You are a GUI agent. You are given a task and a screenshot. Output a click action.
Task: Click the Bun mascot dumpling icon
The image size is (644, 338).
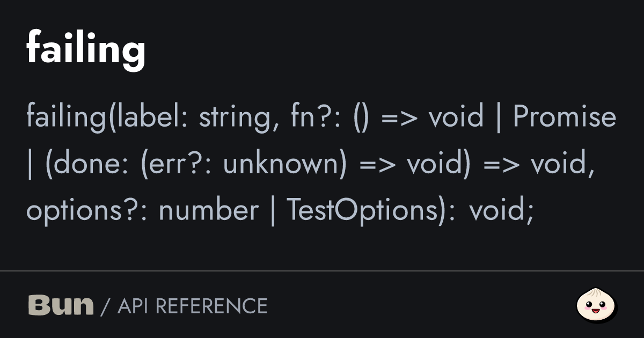(x=596, y=305)
